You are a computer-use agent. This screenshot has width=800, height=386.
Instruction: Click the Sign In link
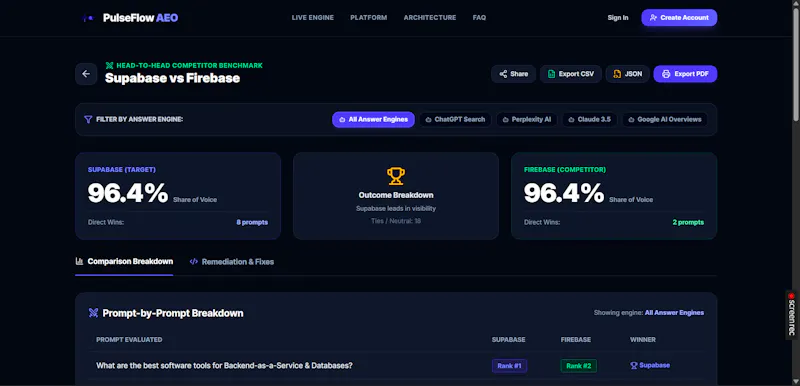coord(618,18)
